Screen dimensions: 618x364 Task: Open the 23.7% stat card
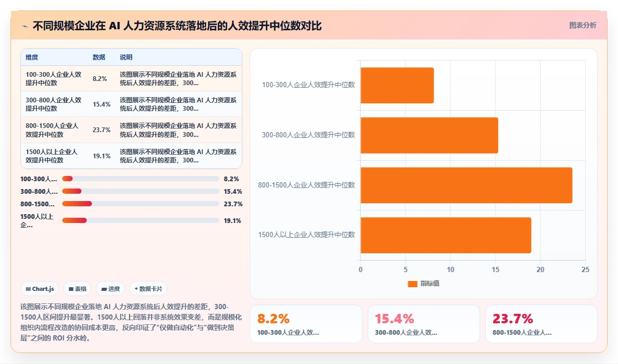coord(541,324)
